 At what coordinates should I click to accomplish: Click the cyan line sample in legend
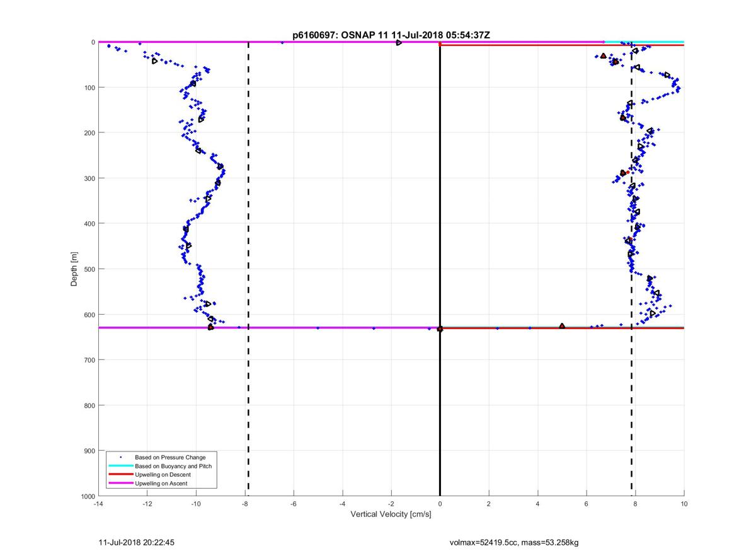coord(120,466)
